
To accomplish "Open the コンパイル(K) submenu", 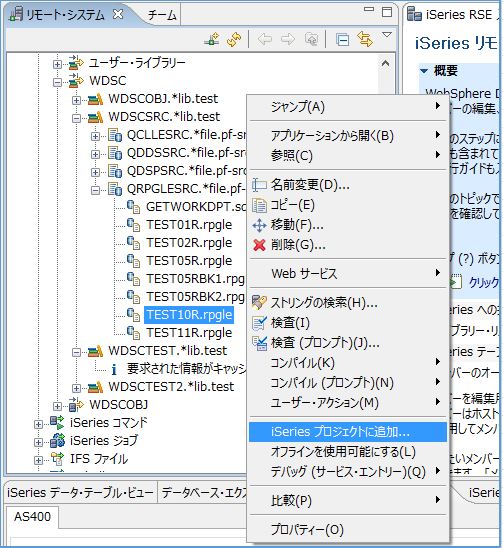I will (x=348, y=363).
